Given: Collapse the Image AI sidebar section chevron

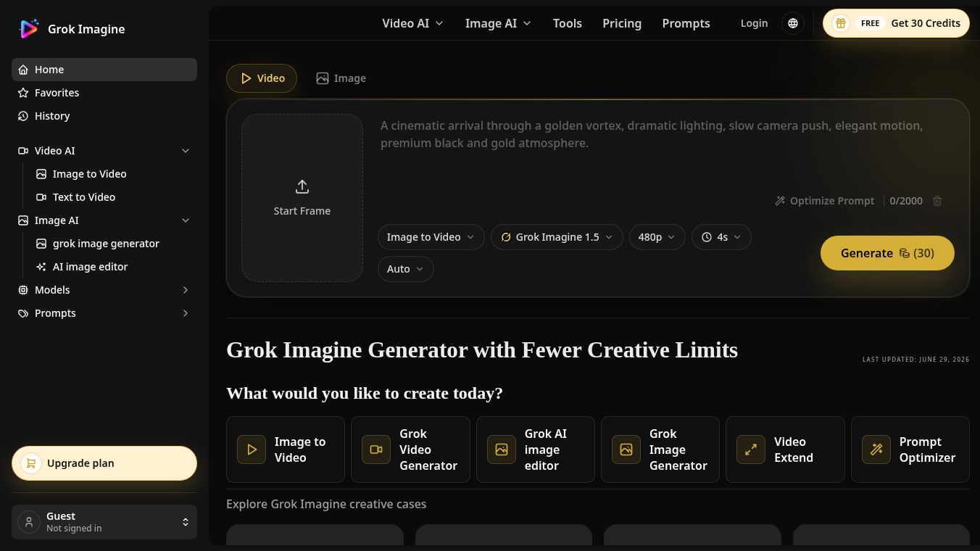Looking at the screenshot, I should 186,220.
